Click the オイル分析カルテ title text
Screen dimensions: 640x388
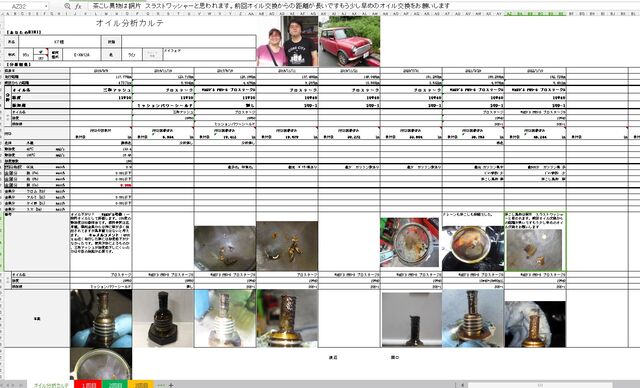pos(130,23)
